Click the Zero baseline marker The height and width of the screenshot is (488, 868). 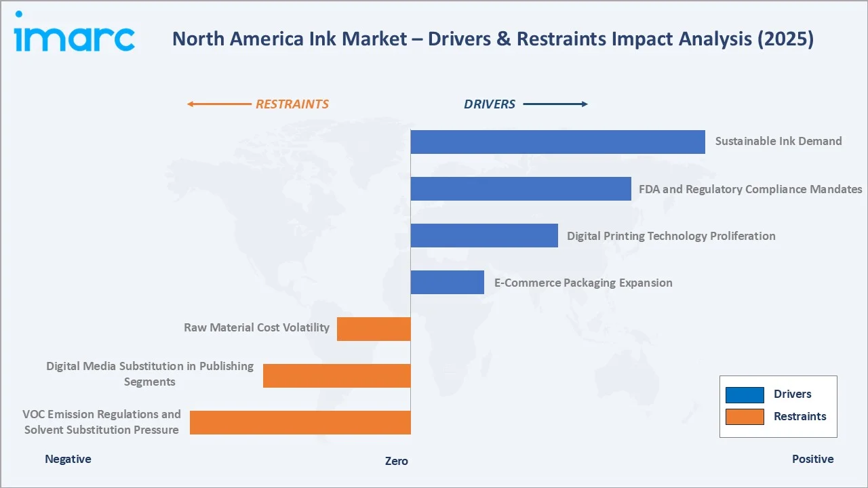pos(396,461)
